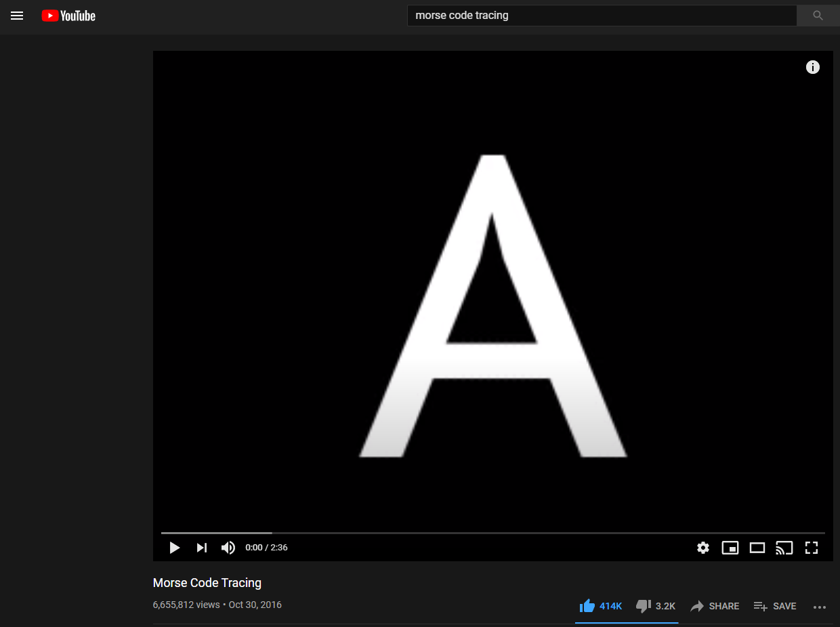Skip to the next video

(x=201, y=548)
